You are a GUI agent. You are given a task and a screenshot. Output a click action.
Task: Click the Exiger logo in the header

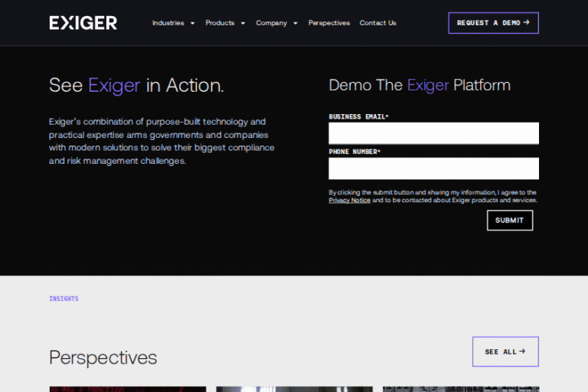tap(83, 23)
